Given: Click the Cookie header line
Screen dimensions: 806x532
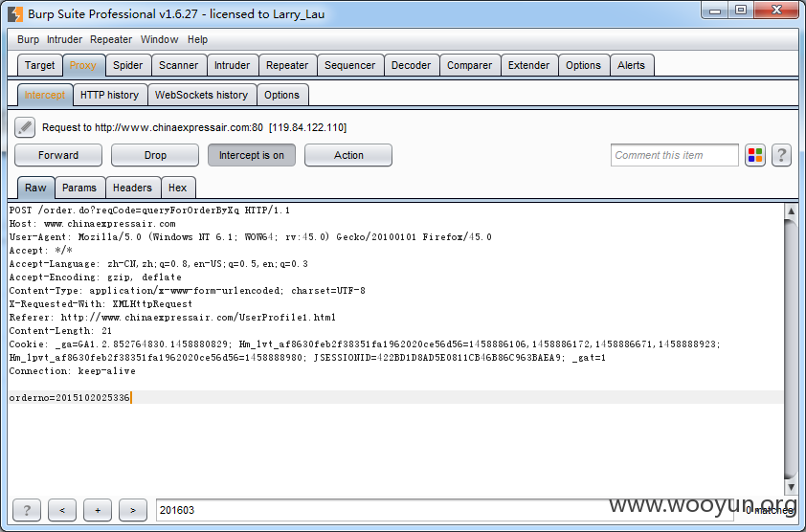Looking at the screenshot, I should coord(365,344).
